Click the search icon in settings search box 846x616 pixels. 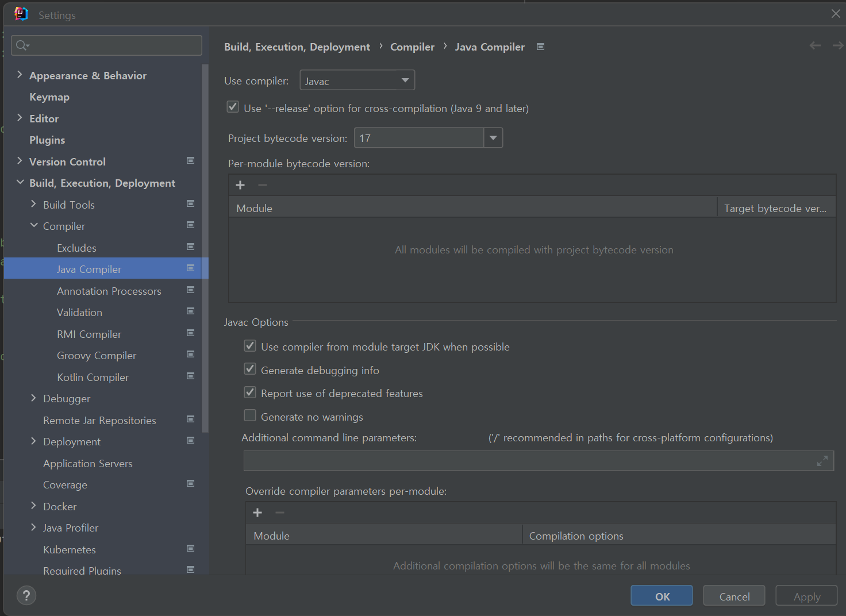click(x=22, y=45)
